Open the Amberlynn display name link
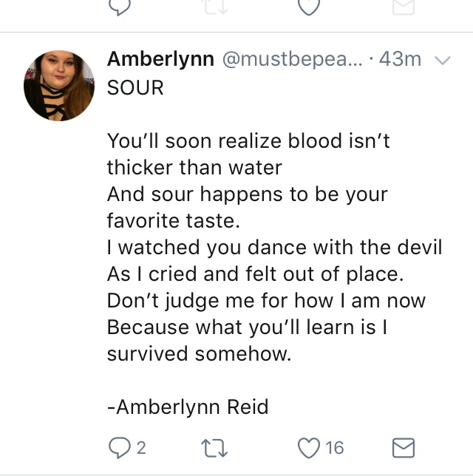The width and height of the screenshot is (473, 476). [160, 59]
